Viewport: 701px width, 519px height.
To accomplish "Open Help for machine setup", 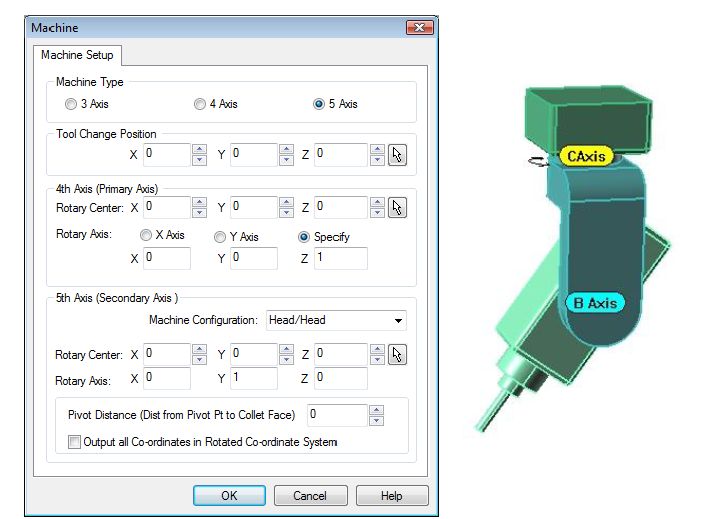I will coord(392,496).
